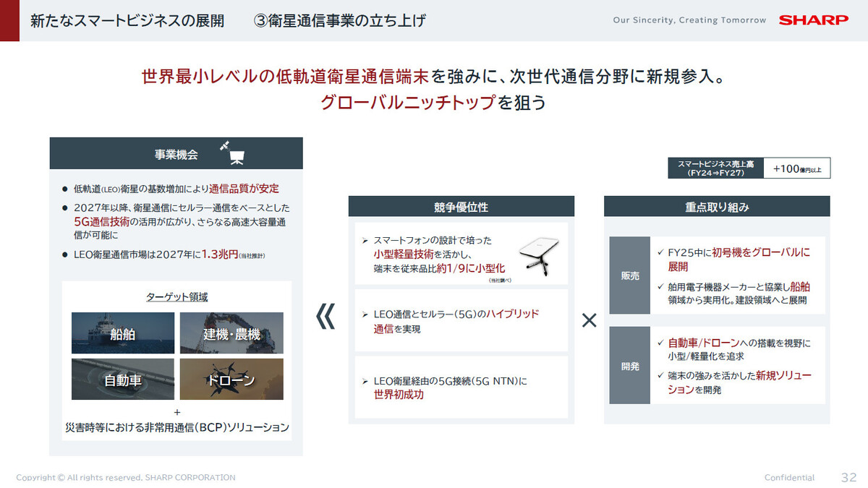Click the text 初号機をグローバルに展開
The height and width of the screenshot is (488, 868).
tap(739, 259)
